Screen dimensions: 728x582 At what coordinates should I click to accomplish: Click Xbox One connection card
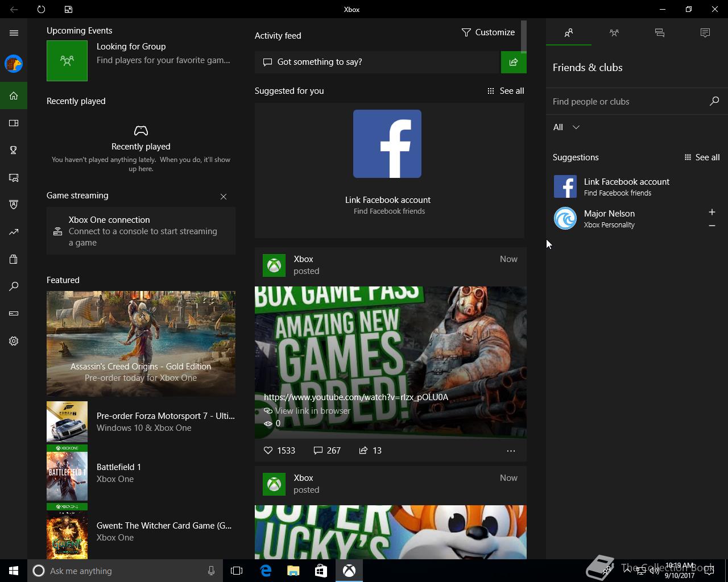(141, 231)
